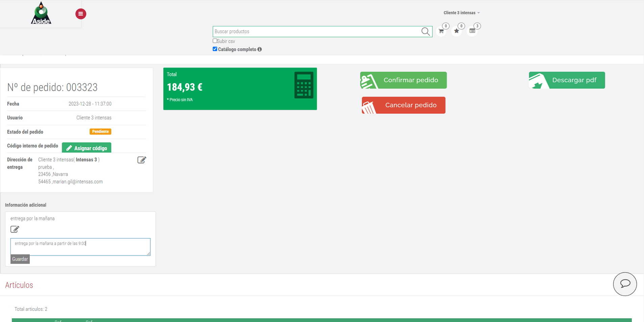Uncheck the Catálogo completo checkbox
644x322 pixels.
click(x=215, y=49)
